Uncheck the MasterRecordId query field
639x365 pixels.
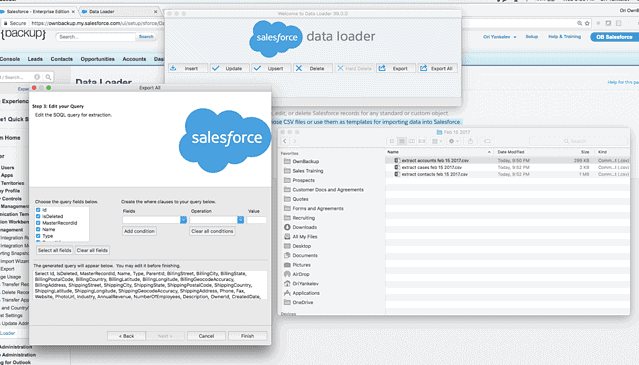[38, 223]
